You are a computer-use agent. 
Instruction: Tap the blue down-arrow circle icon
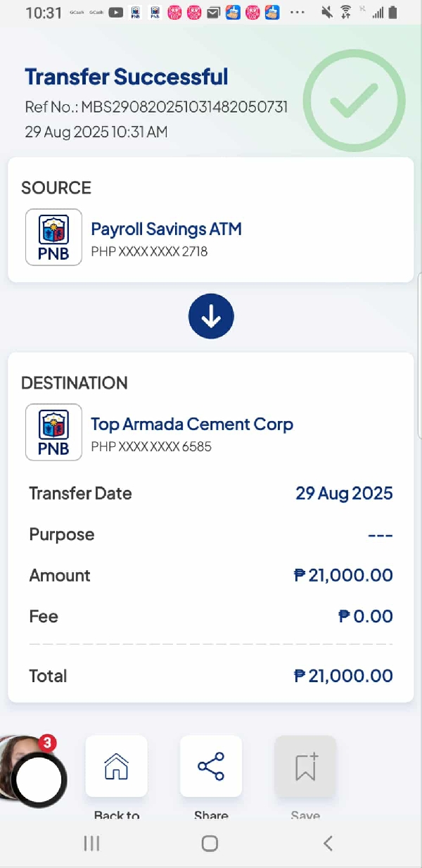click(x=211, y=318)
